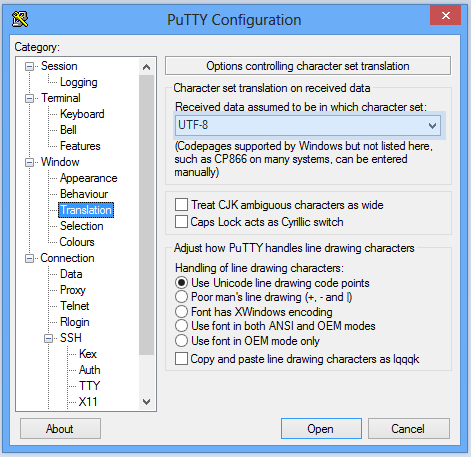Open the Appearance category
Image resolution: width=471 pixels, height=457 pixels.
[88, 178]
